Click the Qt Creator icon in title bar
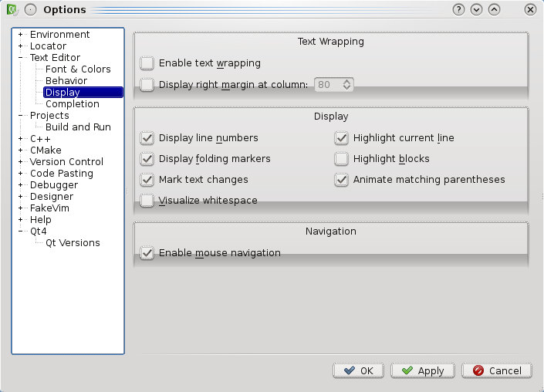This screenshot has height=392, width=544. tap(12, 9)
